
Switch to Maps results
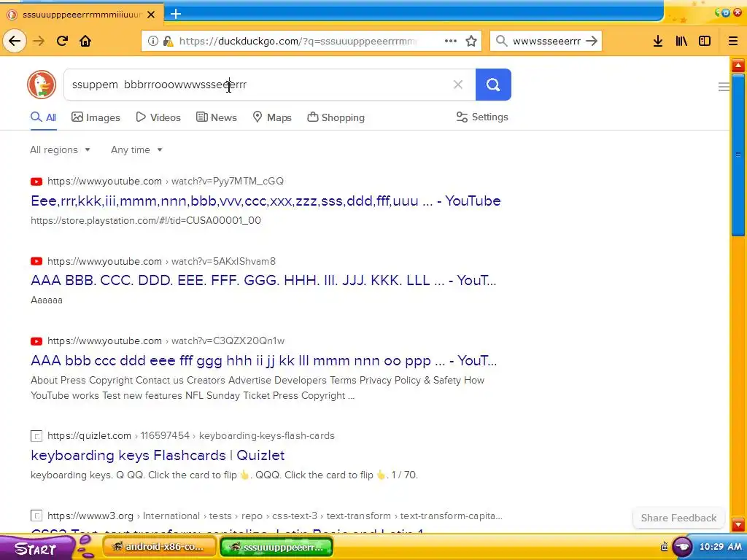(272, 117)
